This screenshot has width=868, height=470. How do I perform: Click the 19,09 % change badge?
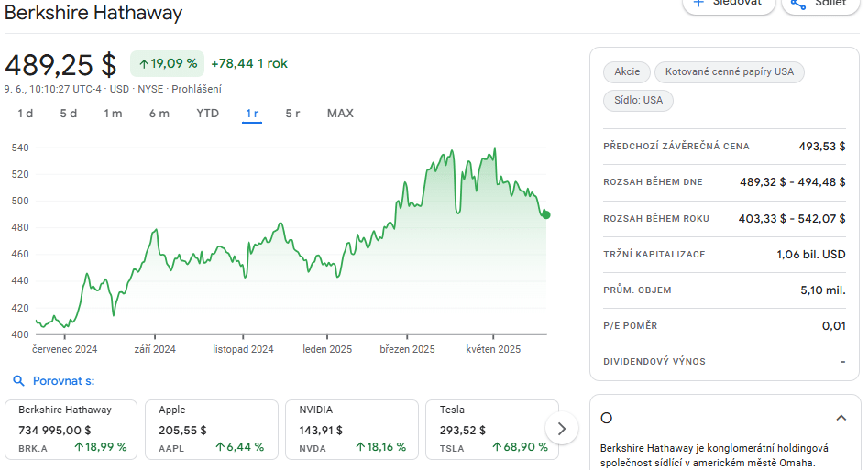tap(167, 63)
